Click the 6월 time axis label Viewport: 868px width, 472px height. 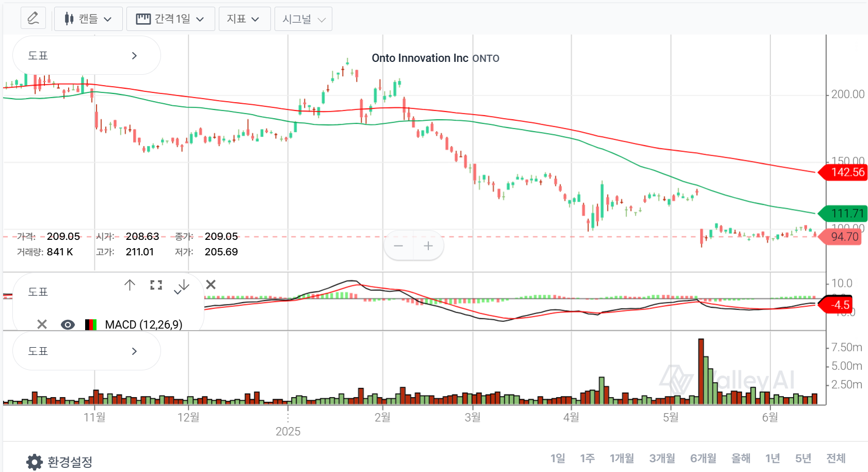(770, 417)
